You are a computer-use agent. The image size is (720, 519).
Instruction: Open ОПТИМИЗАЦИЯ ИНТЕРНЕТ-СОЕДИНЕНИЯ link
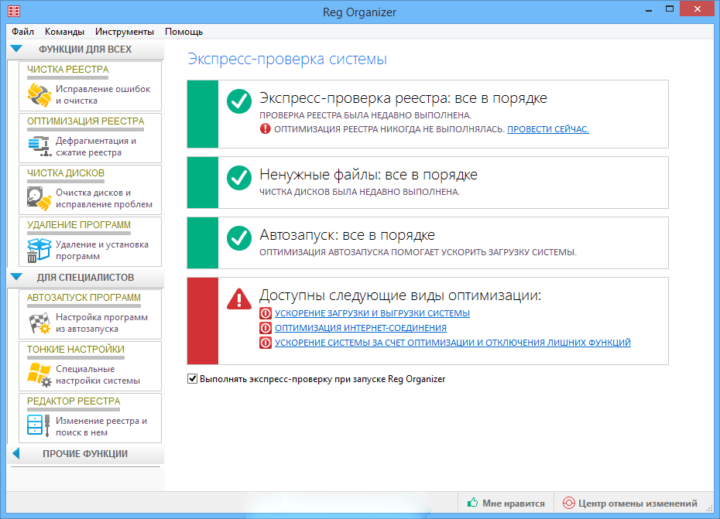point(361,328)
